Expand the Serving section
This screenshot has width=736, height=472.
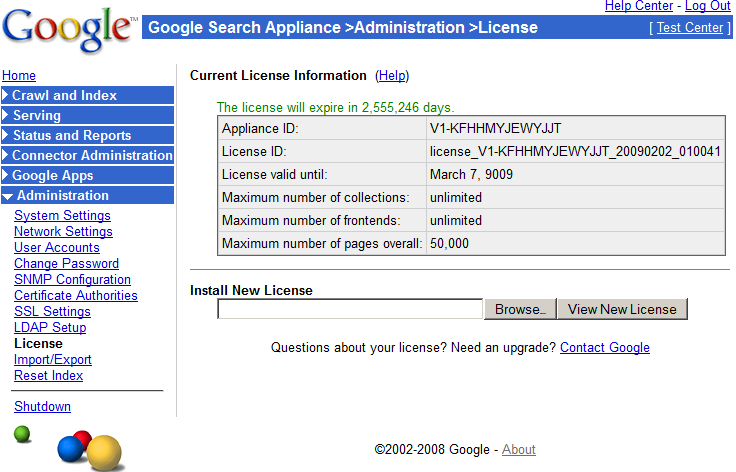click(x=88, y=115)
